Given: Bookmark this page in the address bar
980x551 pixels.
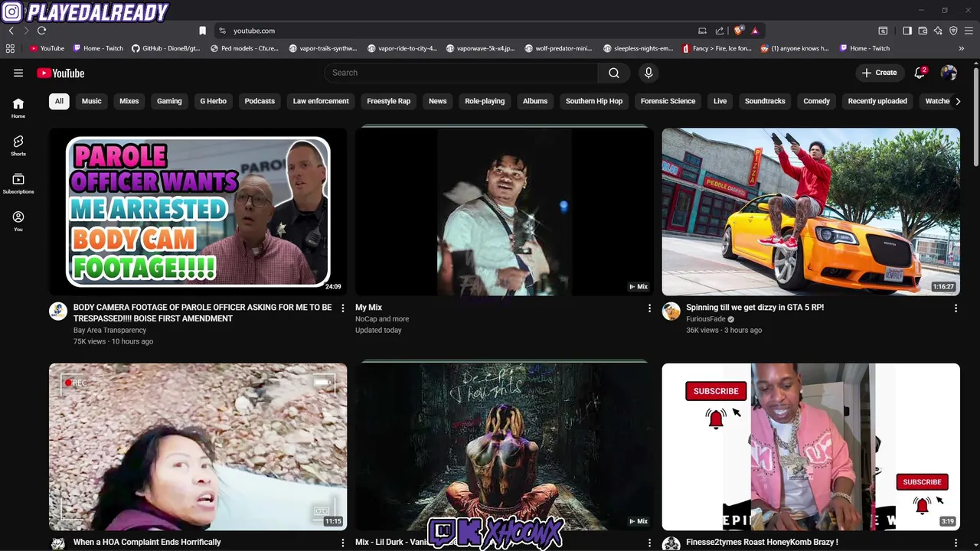Looking at the screenshot, I should 202,31.
